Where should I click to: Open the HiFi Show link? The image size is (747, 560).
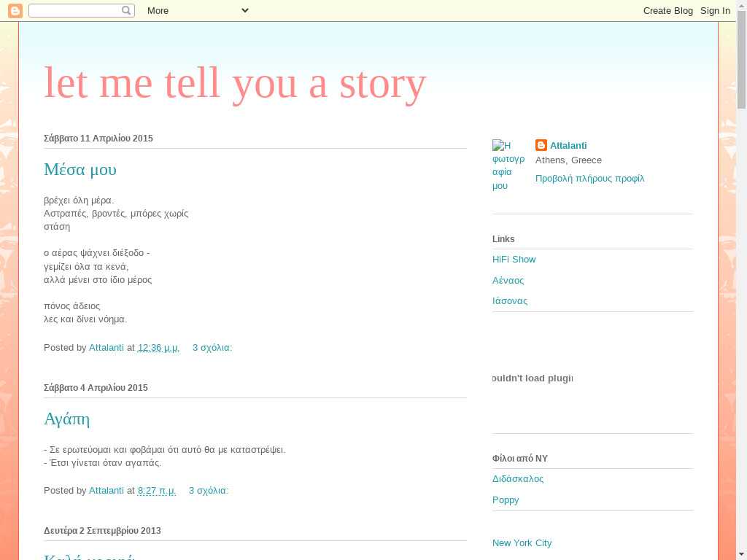[x=514, y=260]
